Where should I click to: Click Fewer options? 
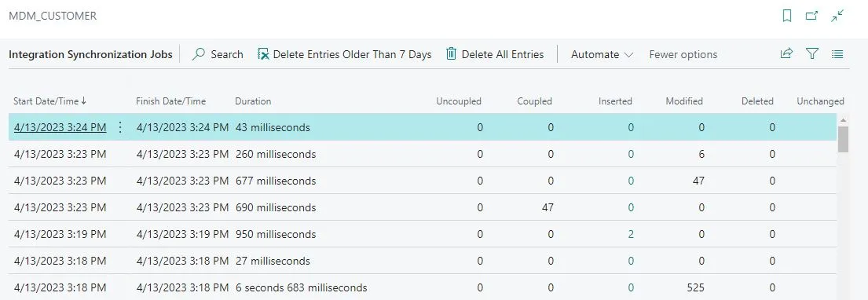coord(683,54)
